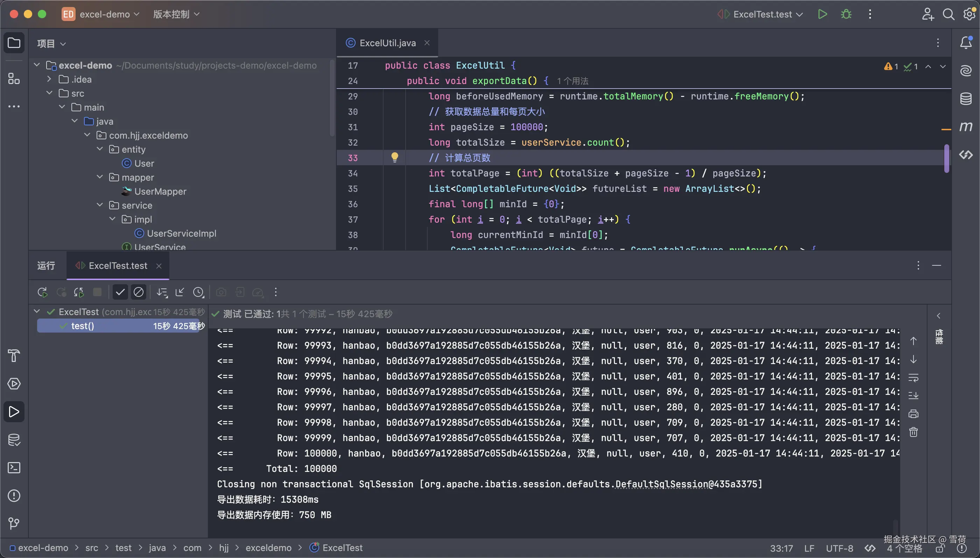Click the Debug bug icon in top toolbar
The width and height of the screenshot is (980, 558).
846,14
